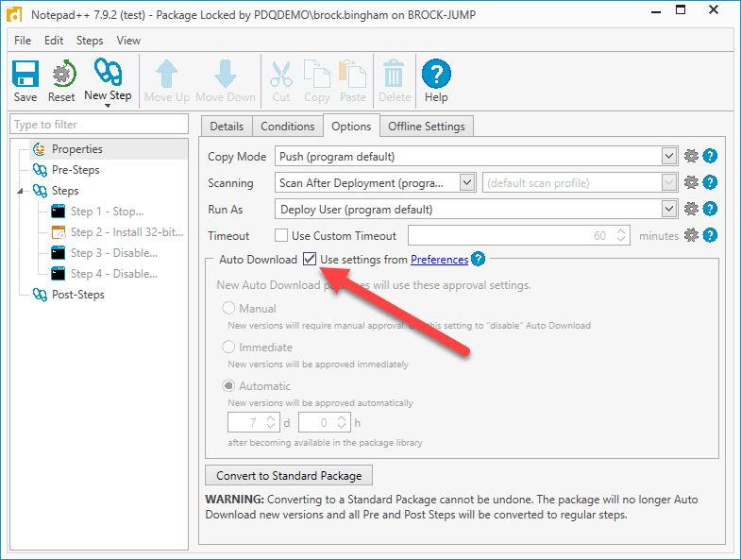
Task: Click the Delete trash can icon
Action: 394,74
